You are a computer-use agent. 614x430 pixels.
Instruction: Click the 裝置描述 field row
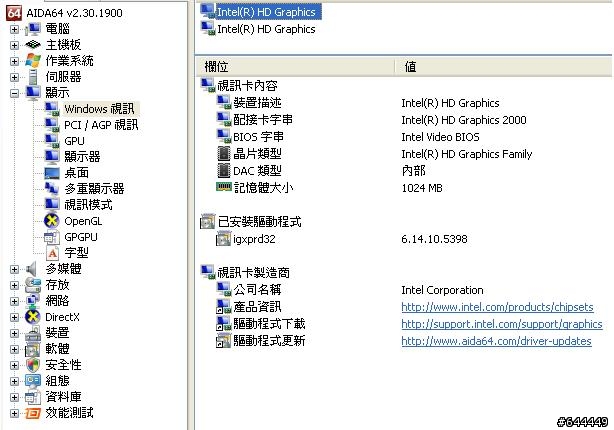pyautogui.click(x=257, y=103)
